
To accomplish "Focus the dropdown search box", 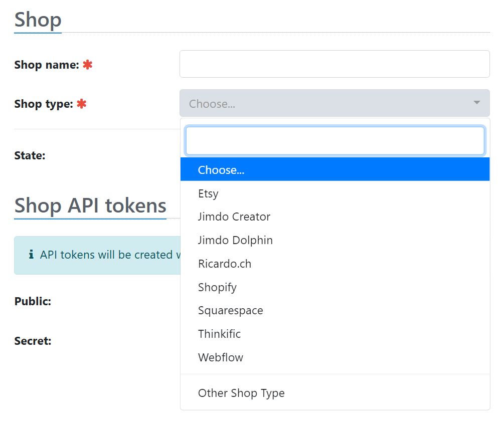I will 335,141.
